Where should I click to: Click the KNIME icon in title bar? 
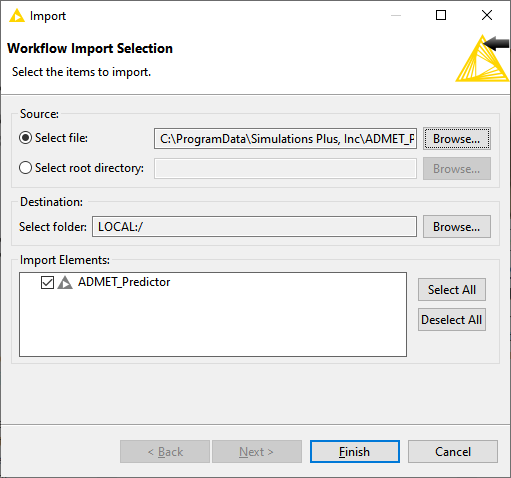pos(17,16)
